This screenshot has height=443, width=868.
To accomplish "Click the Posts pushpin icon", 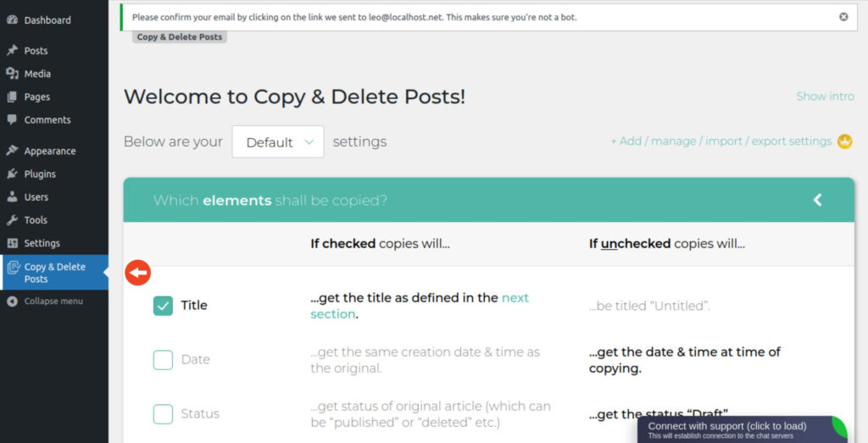I will [12, 50].
